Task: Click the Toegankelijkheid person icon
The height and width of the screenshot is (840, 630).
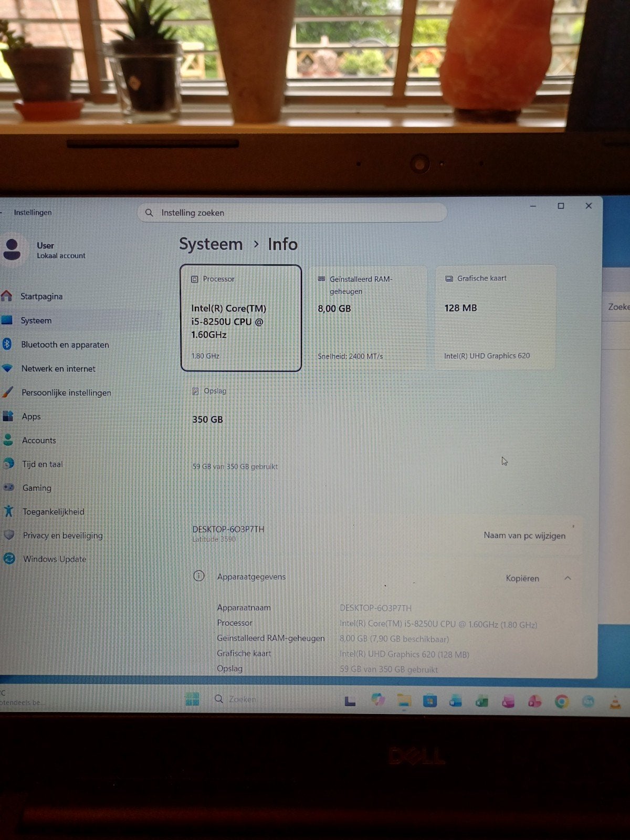Action: [x=8, y=511]
